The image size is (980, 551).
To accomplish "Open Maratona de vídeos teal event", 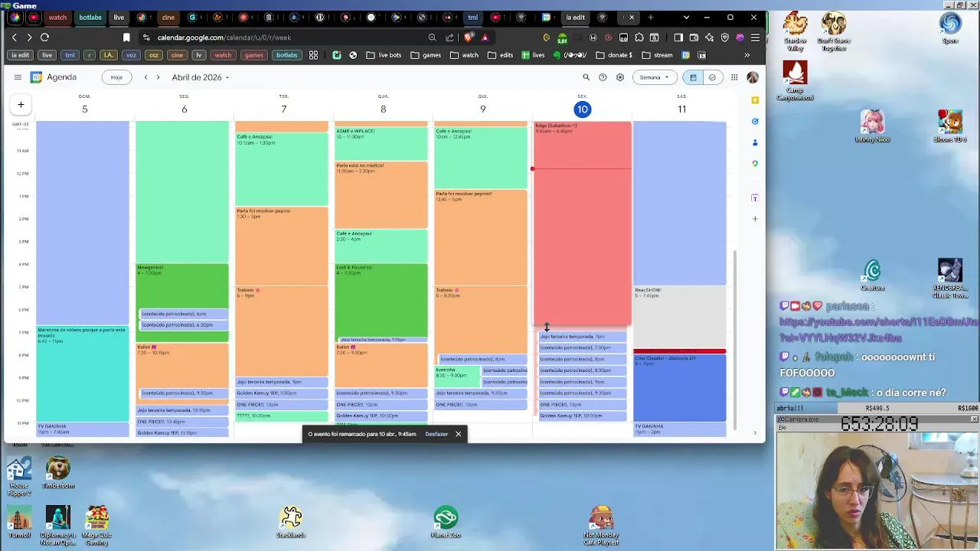I will point(83,373).
